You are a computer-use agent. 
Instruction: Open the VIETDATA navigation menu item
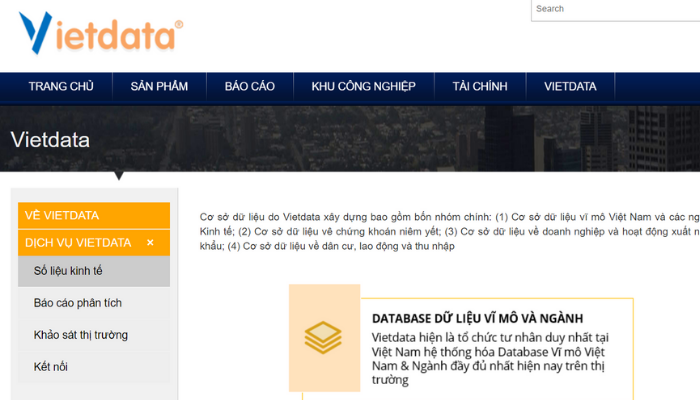tap(571, 87)
